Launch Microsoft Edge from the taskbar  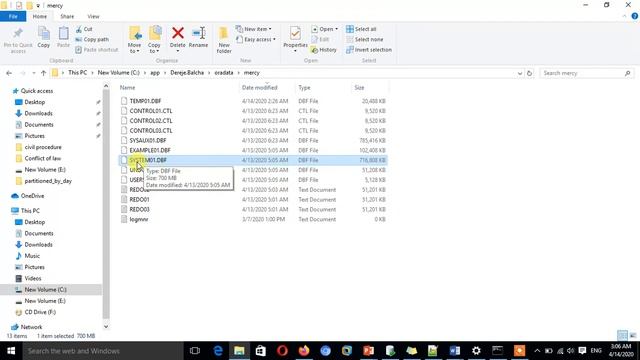218,351
